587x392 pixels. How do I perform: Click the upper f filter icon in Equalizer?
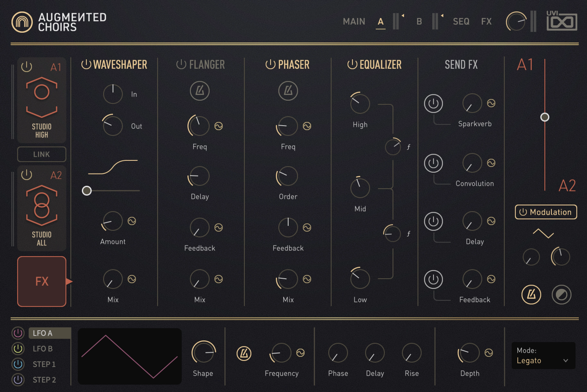(409, 147)
